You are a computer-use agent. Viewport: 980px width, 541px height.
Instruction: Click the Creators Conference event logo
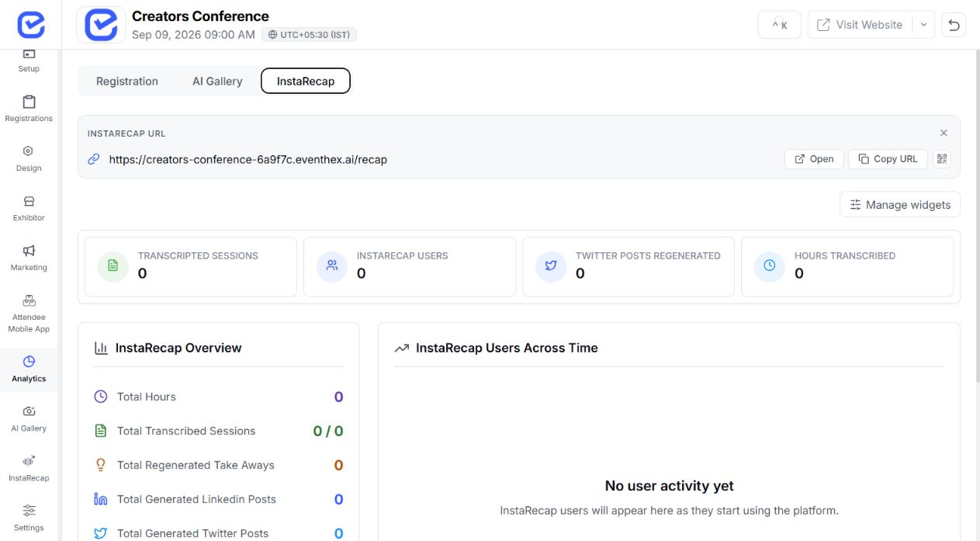click(x=101, y=25)
